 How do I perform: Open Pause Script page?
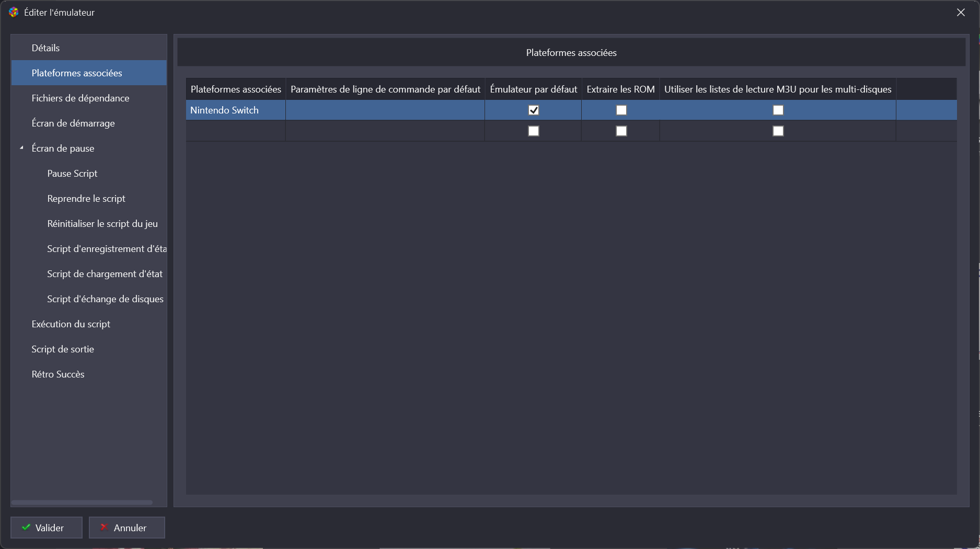(x=72, y=174)
